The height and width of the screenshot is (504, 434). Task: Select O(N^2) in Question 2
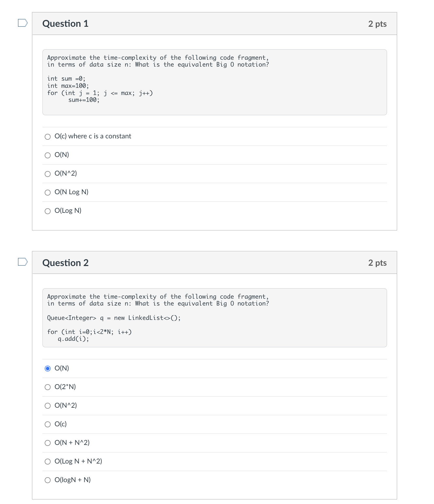point(48,406)
